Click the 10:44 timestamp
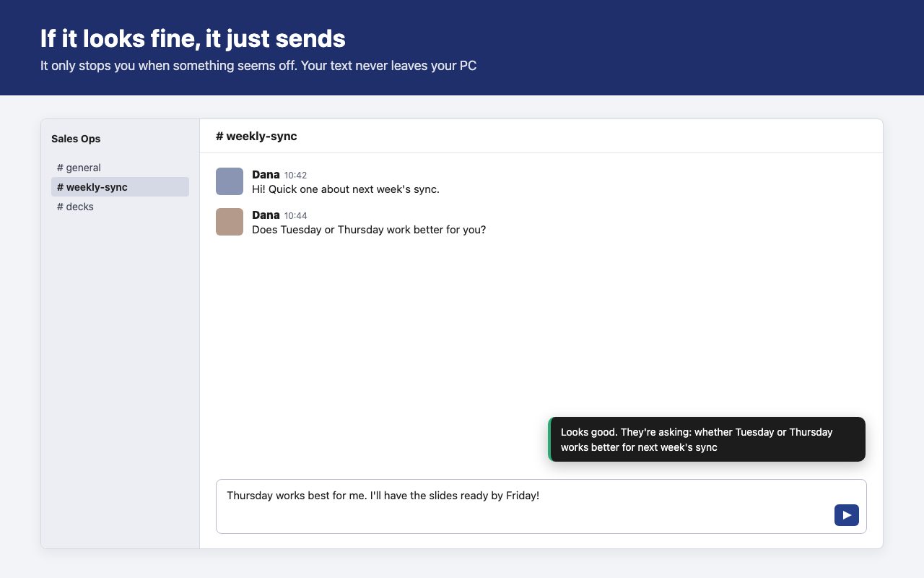 295,216
